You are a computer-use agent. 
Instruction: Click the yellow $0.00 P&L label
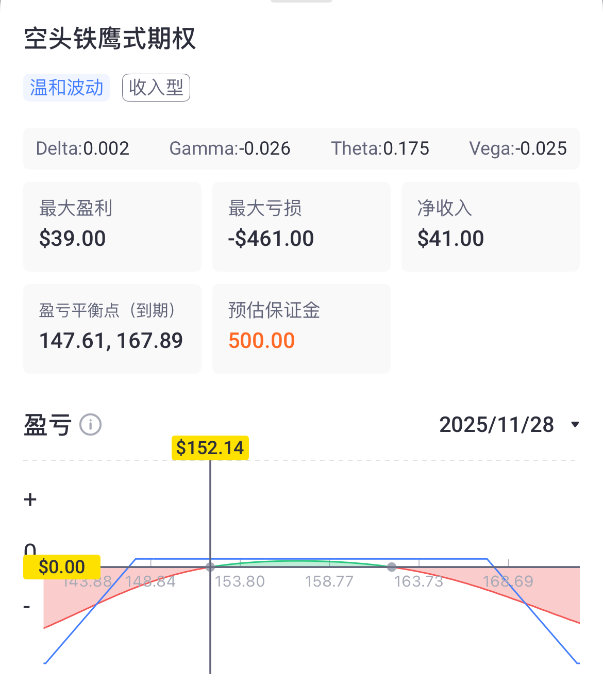62,566
